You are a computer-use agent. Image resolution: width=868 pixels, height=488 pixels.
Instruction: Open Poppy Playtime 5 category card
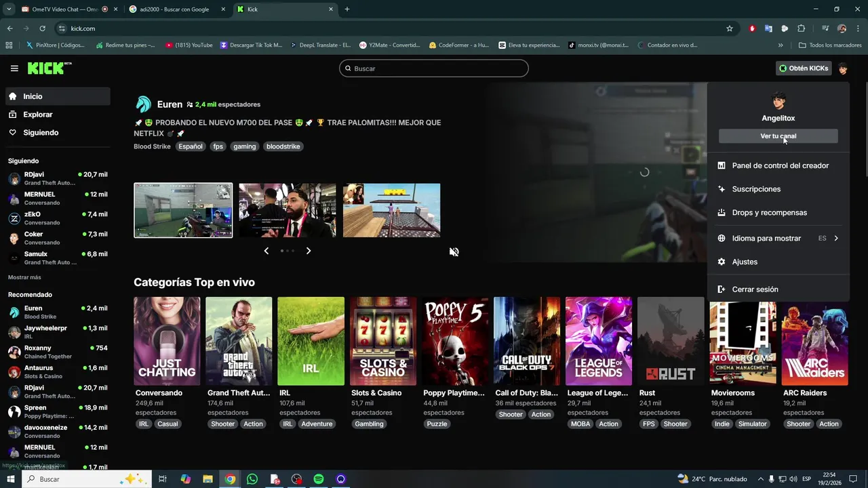[x=455, y=341]
